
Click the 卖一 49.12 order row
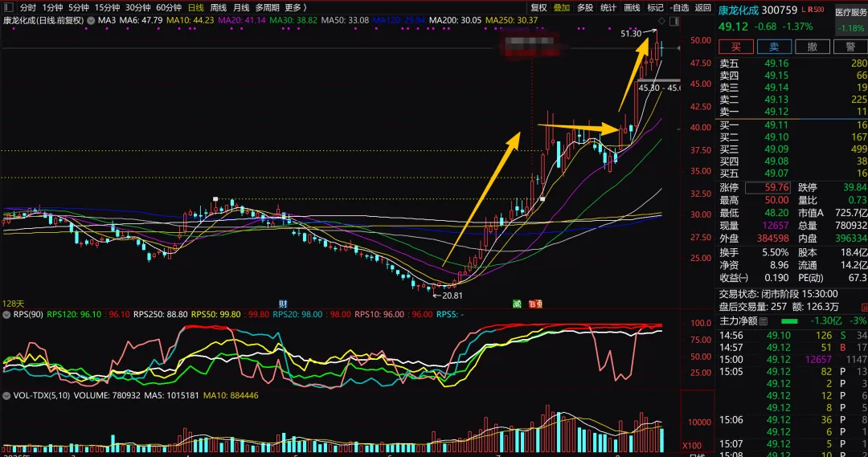pos(792,112)
